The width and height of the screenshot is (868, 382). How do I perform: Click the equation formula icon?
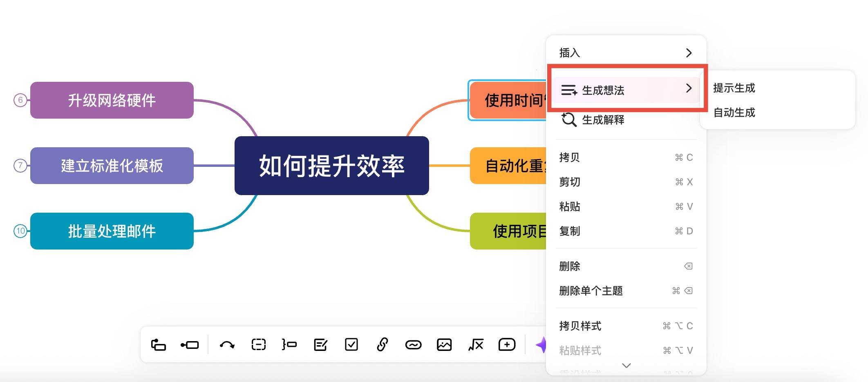[x=475, y=345]
